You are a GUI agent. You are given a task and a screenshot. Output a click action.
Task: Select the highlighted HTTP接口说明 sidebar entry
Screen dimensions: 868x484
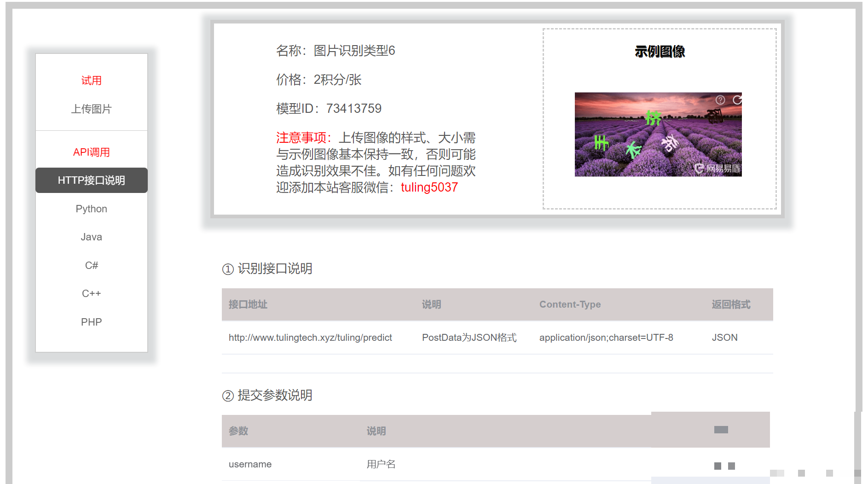click(x=91, y=181)
